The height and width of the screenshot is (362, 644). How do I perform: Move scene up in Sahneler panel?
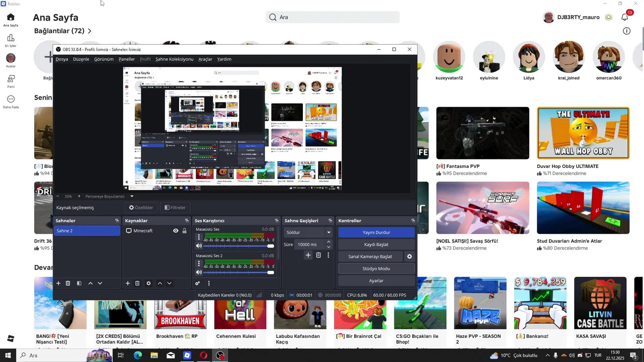[91, 283]
